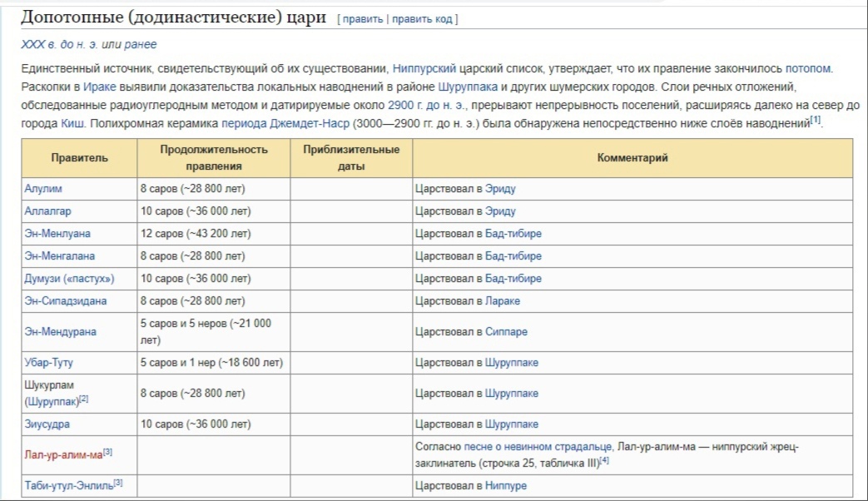868x501 pixels.
Task: Open 'Эриду' link in Алулим row
Action: pyautogui.click(x=500, y=189)
